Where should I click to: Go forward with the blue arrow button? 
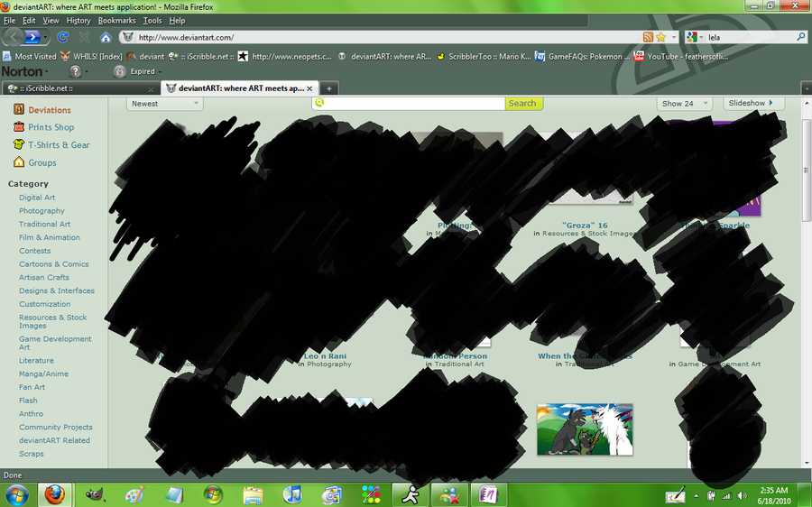pyautogui.click(x=32, y=37)
